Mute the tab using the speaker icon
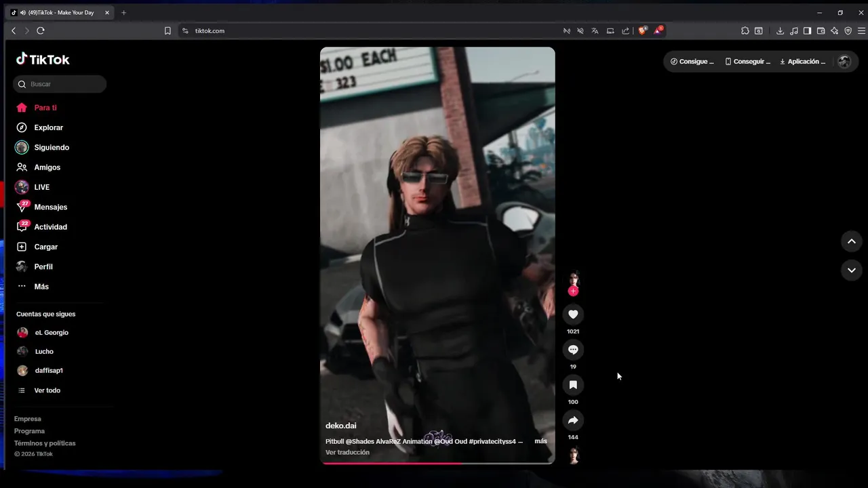 23,12
